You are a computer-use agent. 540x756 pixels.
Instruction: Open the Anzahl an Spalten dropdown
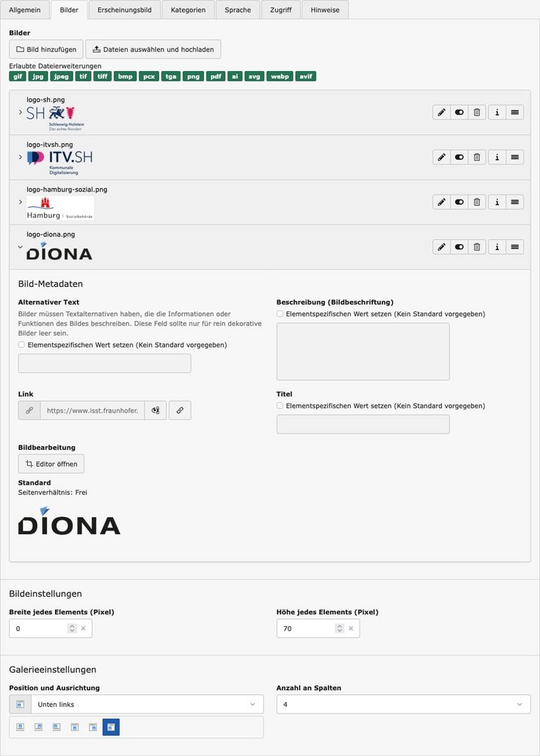[x=403, y=705]
